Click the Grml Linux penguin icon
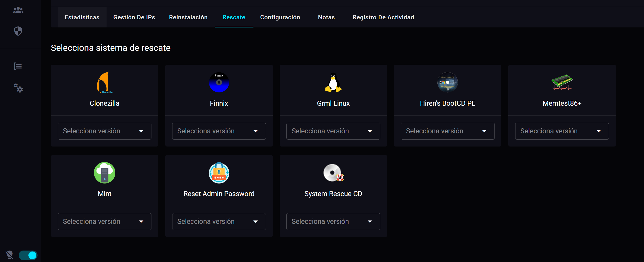The height and width of the screenshot is (262, 644). coord(333,82)
